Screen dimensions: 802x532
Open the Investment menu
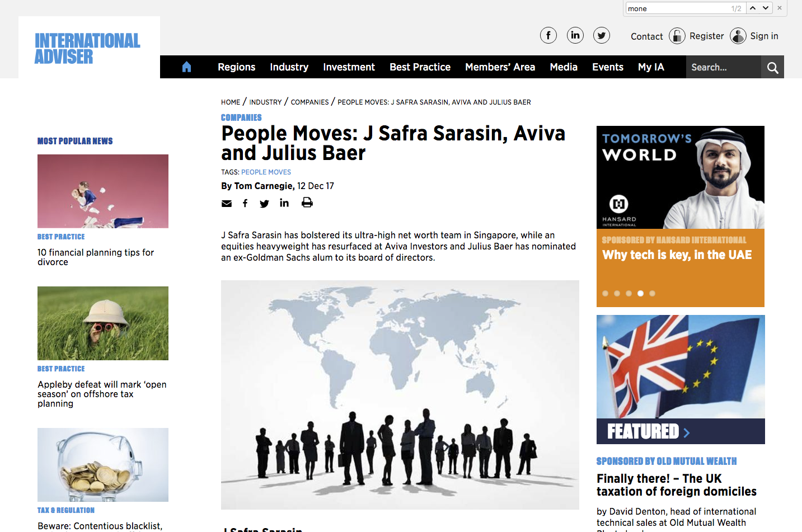(349, 67)
